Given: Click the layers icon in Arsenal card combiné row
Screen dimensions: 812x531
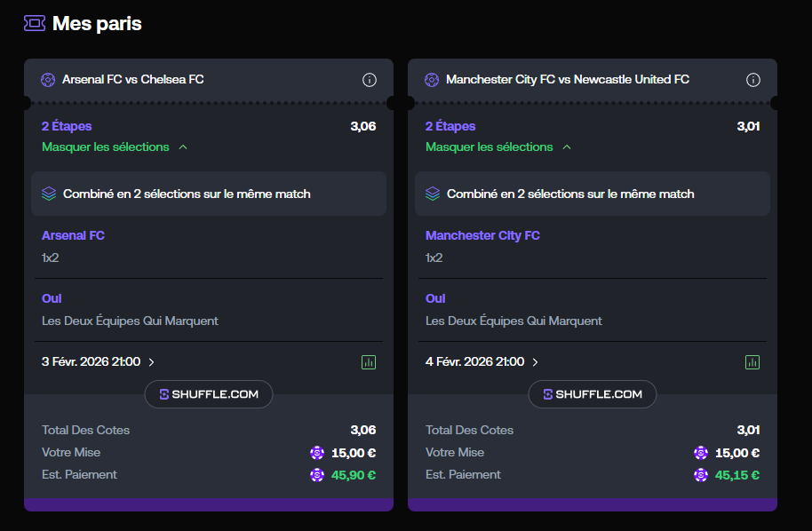Looking at the screenshot, I should (x=49, y=194).
